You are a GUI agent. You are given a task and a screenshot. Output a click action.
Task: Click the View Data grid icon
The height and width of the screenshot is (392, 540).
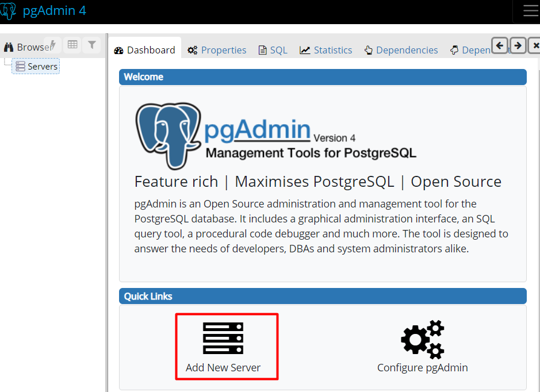pyautogui.click(x=72, y=45)
